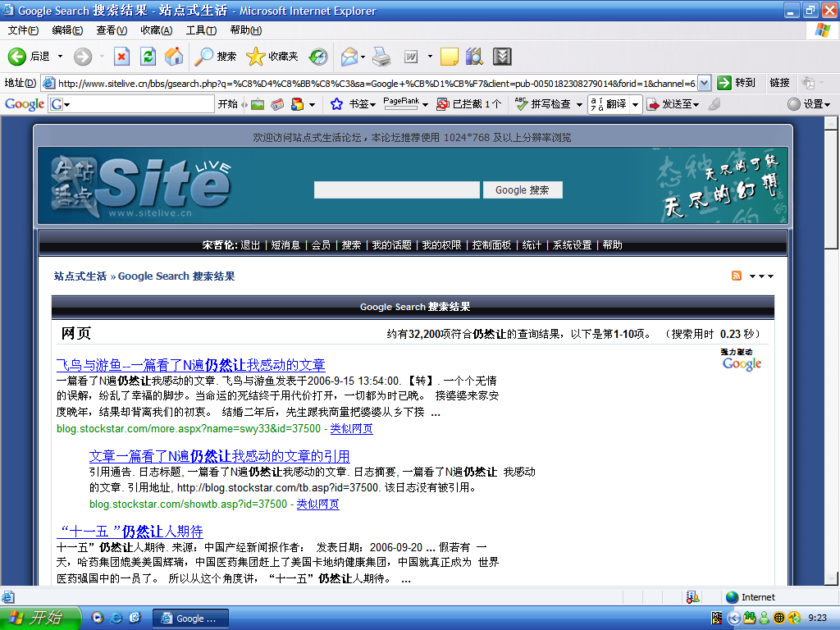840x630 pixels.
Task: Open the PageRank indicator menu
Action: coord(405,104)
